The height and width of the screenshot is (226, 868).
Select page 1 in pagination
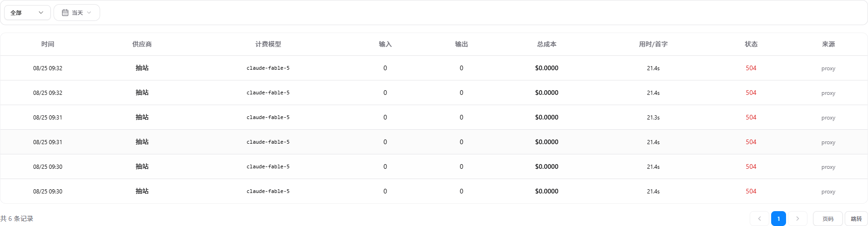[x=779, y=219]
